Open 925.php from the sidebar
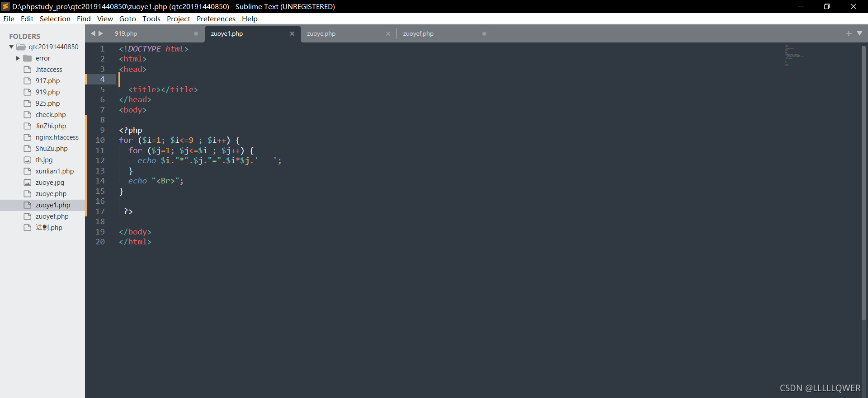Screen dimensions: 868x398 click(x=47, y=103)
